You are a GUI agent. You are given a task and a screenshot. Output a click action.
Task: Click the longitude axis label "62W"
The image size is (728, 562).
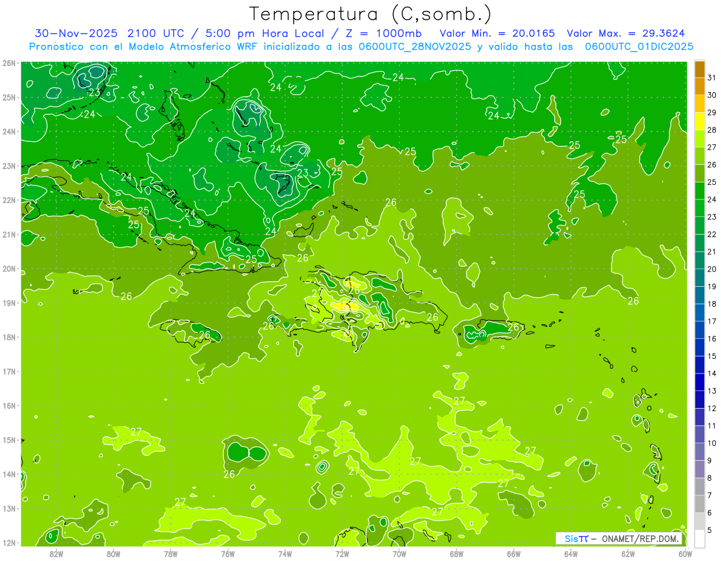pyautogui.click(x=629, y=554)
